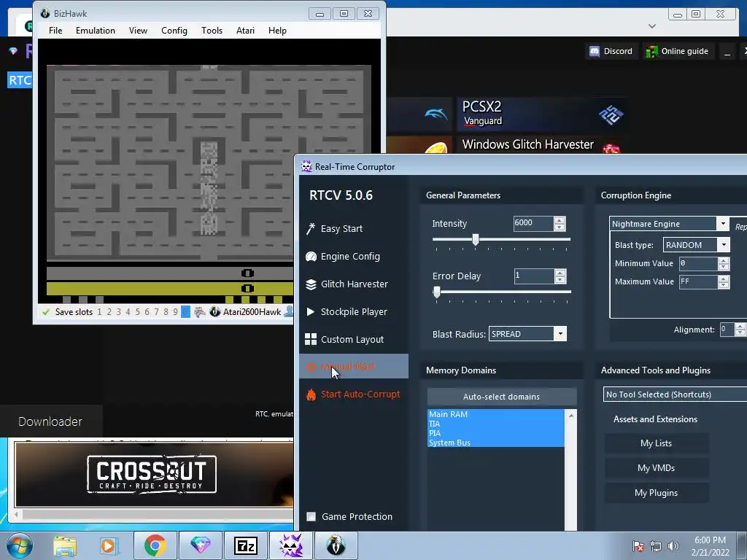This screenshot has width=747, height=560.
Task: Click Start Auto-Corrupt flame icon
Action: (x=311, y=394)
